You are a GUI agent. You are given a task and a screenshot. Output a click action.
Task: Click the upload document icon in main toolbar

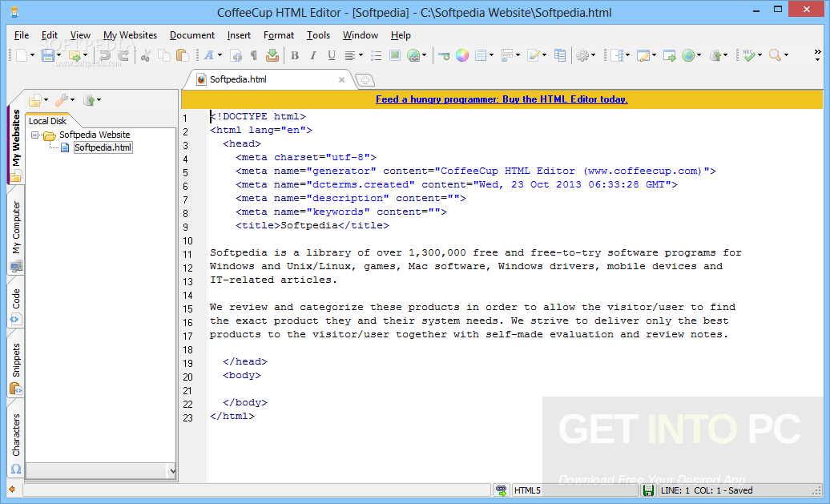[x=715, y=55]
